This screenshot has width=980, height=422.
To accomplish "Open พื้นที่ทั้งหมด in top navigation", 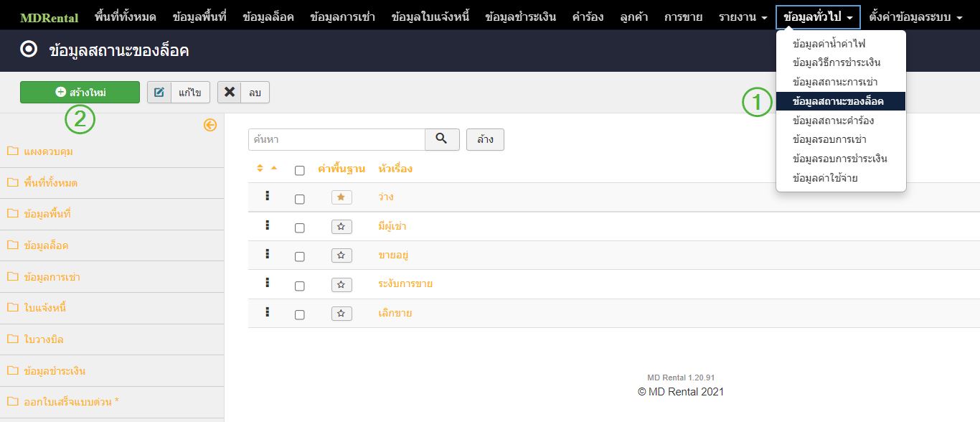I will 126,17.
